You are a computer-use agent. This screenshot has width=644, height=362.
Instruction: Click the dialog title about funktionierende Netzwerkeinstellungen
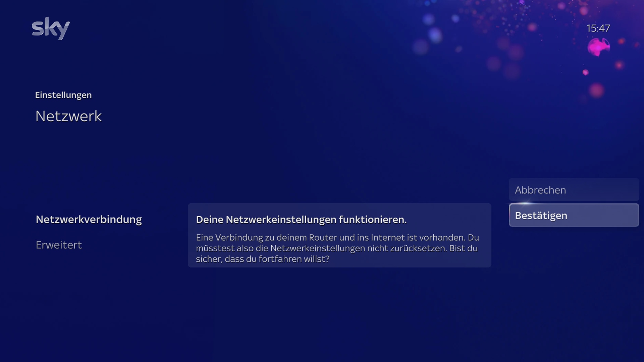301,220
